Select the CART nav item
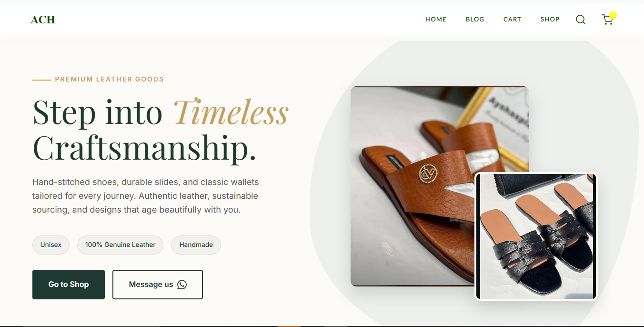Image resolution: width=644 pixels, height=327 pixels. (512, 20)
